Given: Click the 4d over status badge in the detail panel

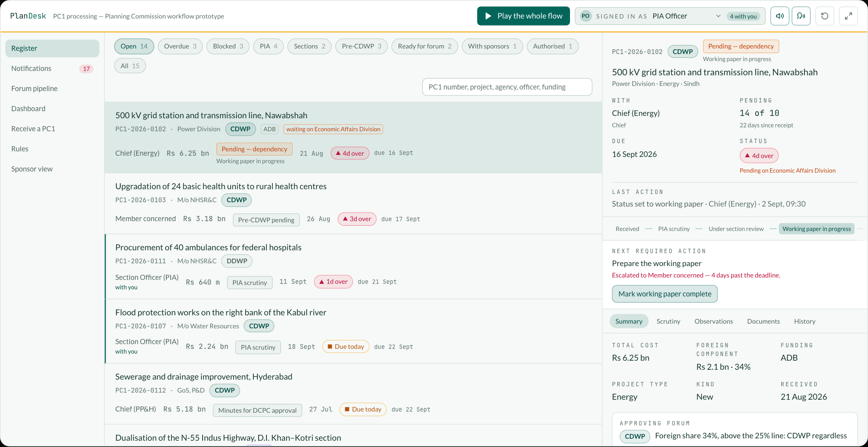Looking at the screenshot, I should pyautogui.click(x=759, y=156).
